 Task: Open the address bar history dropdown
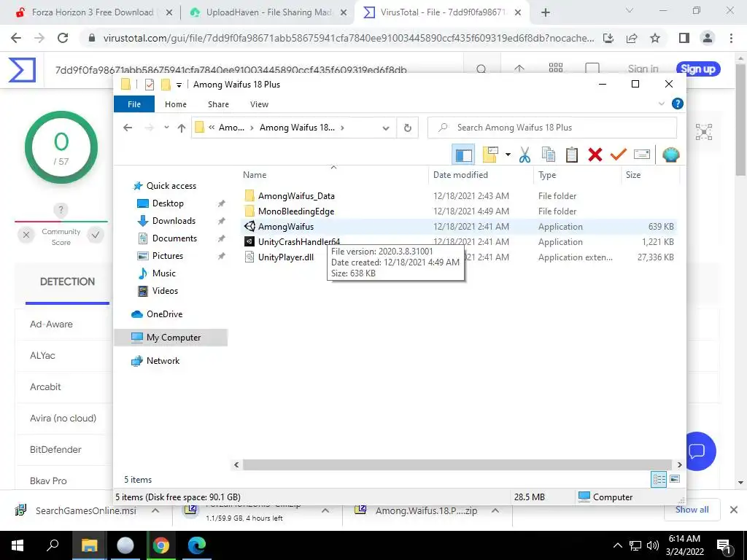[x=386, y=128]
